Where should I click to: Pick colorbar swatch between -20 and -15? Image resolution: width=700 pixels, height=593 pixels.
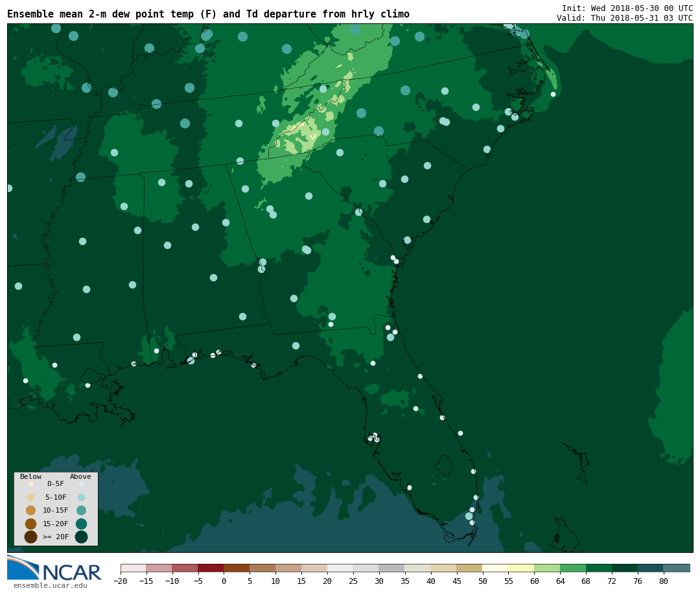134,568
